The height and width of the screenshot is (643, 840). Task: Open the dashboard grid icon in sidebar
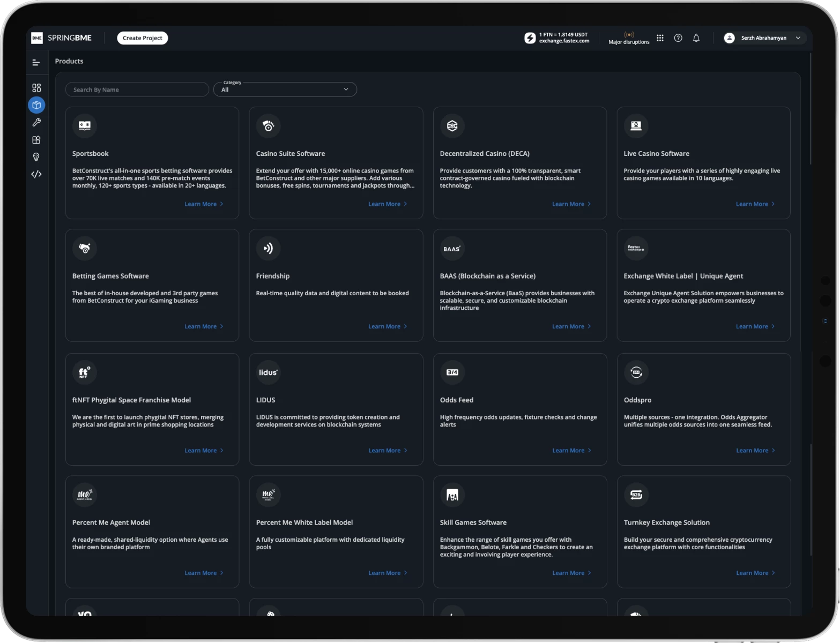36,88
